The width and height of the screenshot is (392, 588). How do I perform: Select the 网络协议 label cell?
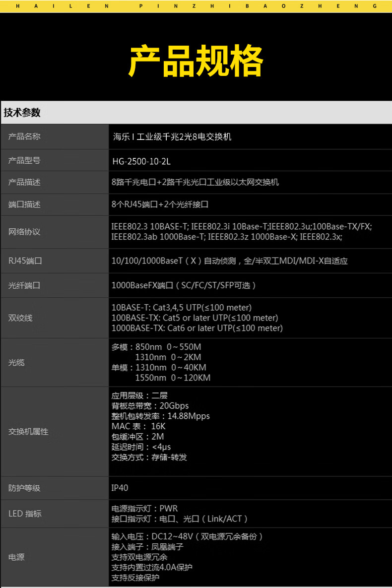(55, 232)
